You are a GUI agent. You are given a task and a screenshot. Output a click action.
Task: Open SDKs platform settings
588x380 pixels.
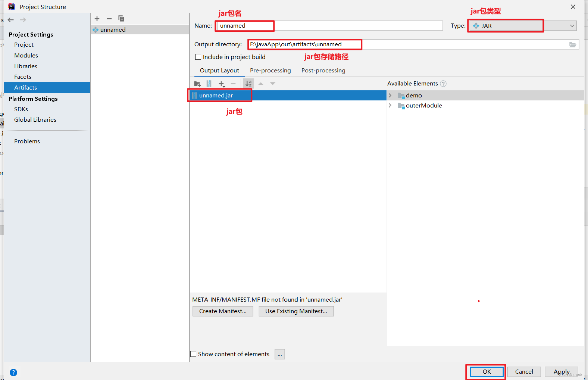click(x=21, y=109)
